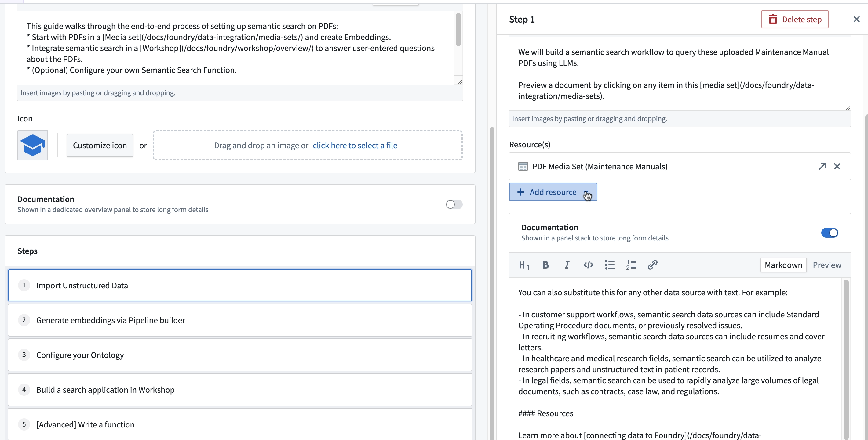868x440 pixels.
Task: Click the guide description scrollbar
Action: [458, 30]
